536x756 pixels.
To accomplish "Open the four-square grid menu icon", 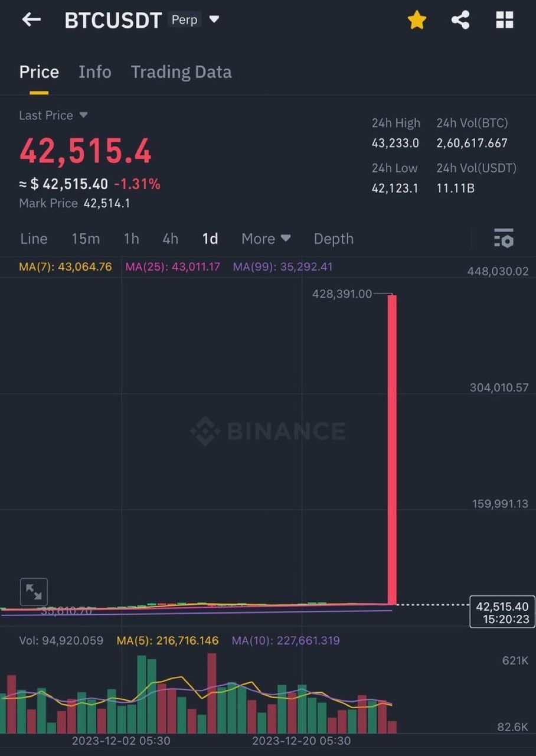I will pyautogui.click(x=504, y=20).
